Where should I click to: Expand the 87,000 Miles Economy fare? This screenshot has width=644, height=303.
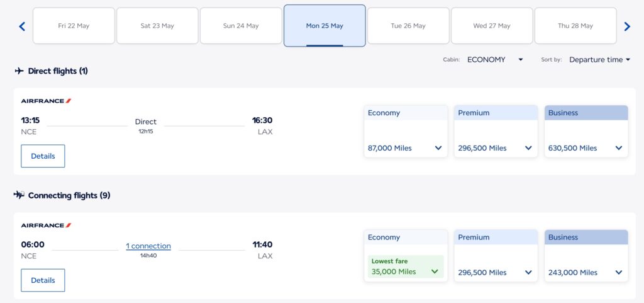point(406,148)
